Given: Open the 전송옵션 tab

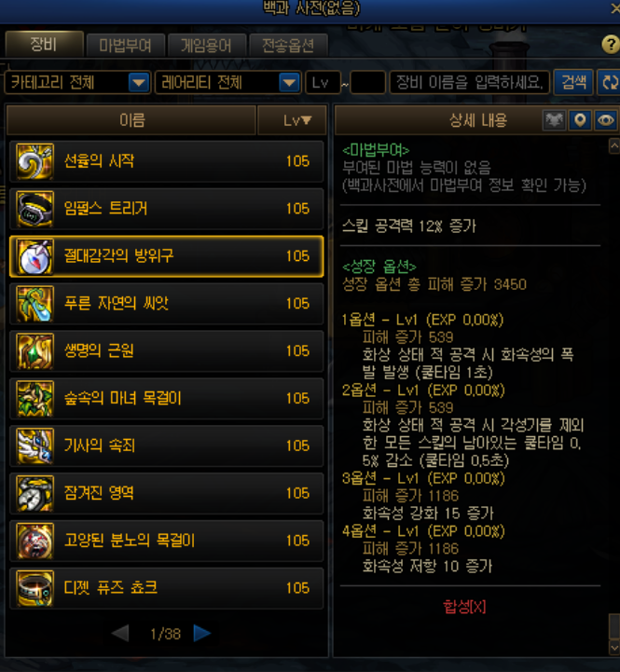Looking at the screenshot, I should (x=288, y=46).
